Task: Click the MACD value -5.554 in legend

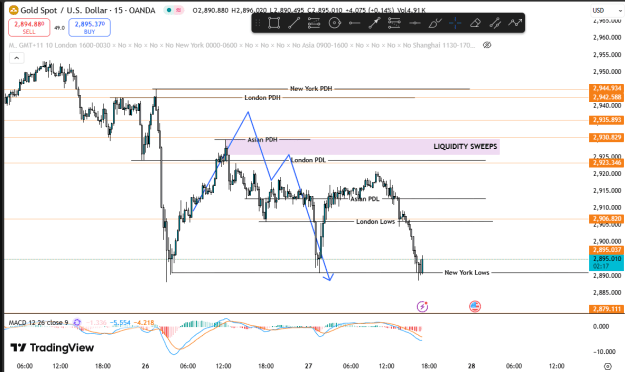Action: coord(120,322)
